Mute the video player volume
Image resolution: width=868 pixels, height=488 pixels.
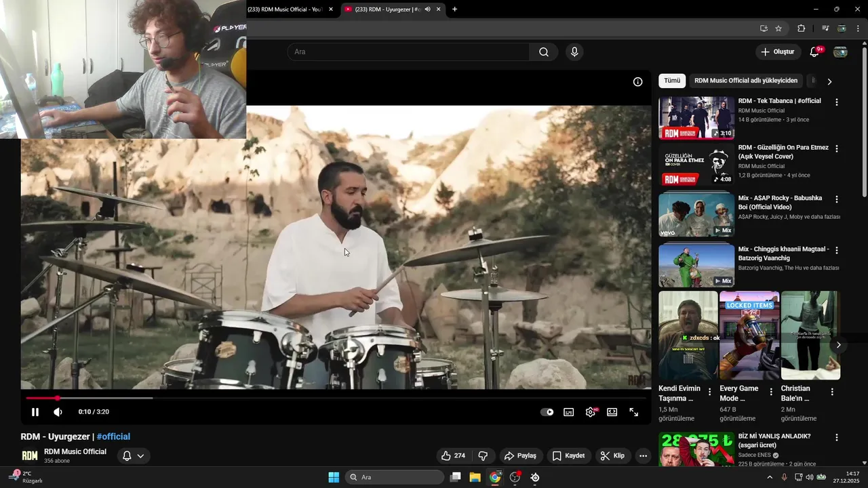click(x=58, y=412)
